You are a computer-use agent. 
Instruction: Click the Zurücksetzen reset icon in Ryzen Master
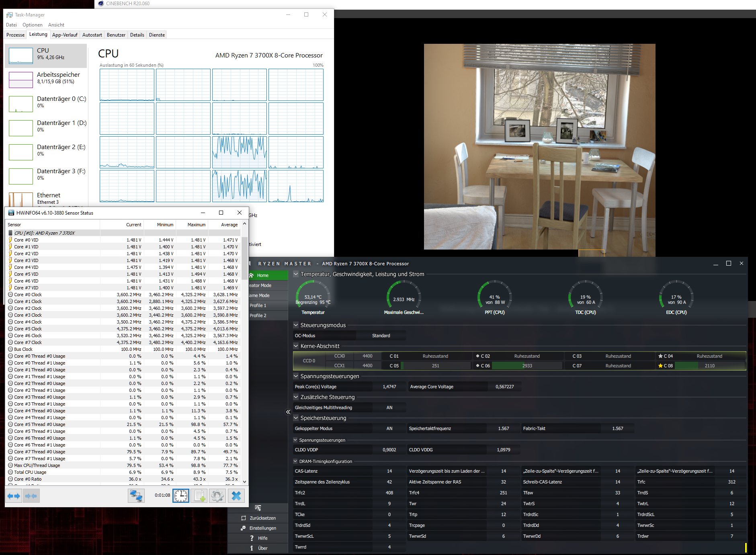pyautogui.click(x=244, y=518)
